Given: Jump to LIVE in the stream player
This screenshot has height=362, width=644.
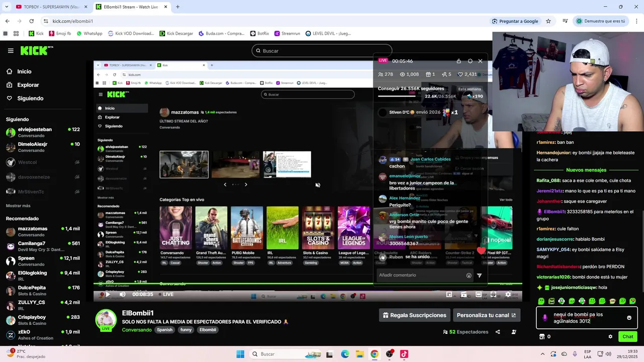Looking at the screenshot, I should tap(166, 295).
